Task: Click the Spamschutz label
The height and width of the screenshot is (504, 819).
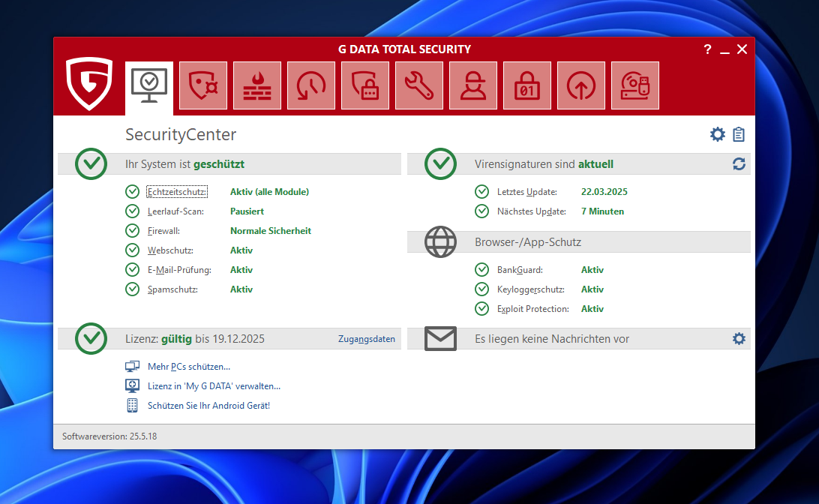Action: (x=172, y=289)
